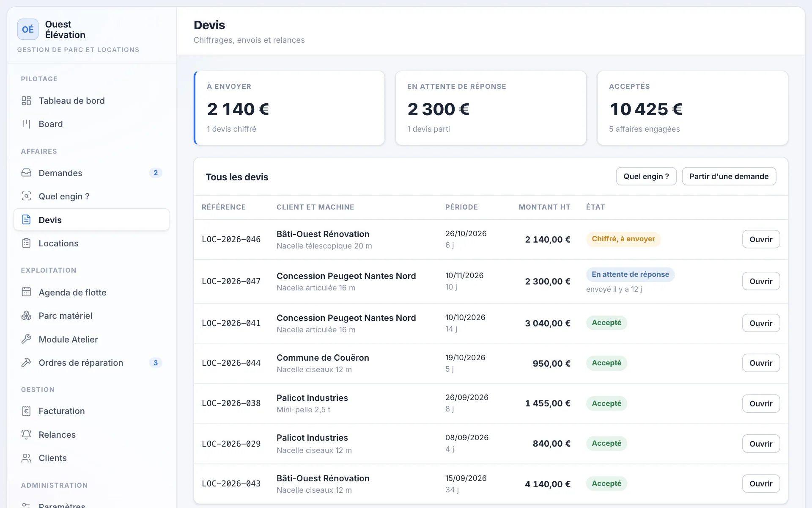Select the À envoyer summary card

(289, 108)
